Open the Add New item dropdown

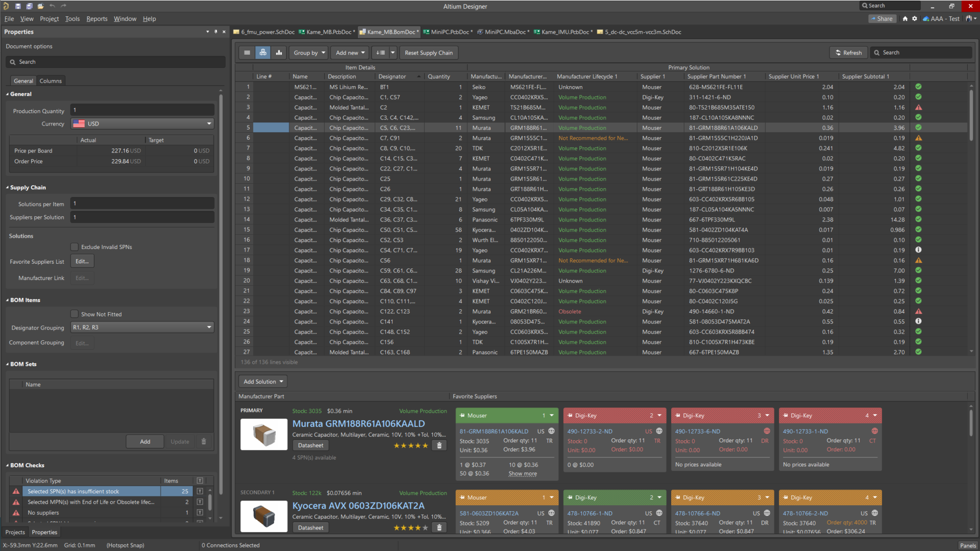pyautogui.click(x=350, y=53)
